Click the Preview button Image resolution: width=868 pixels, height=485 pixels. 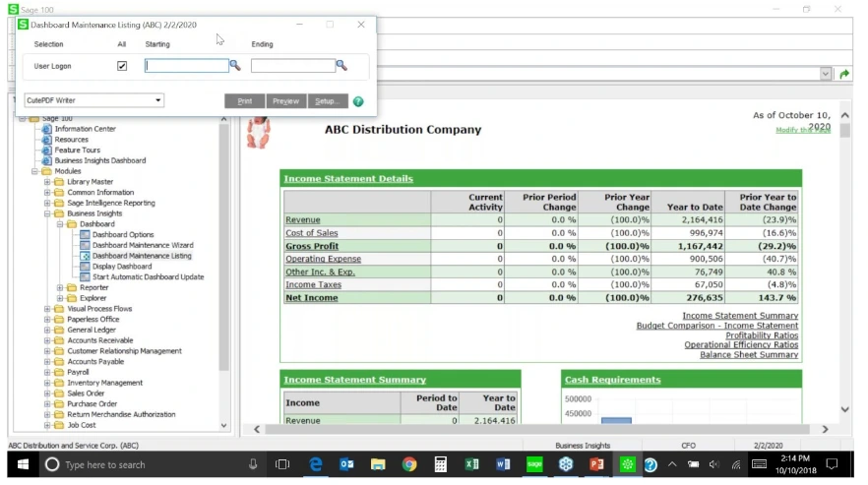pyautogui.click(x=285, y=100)
